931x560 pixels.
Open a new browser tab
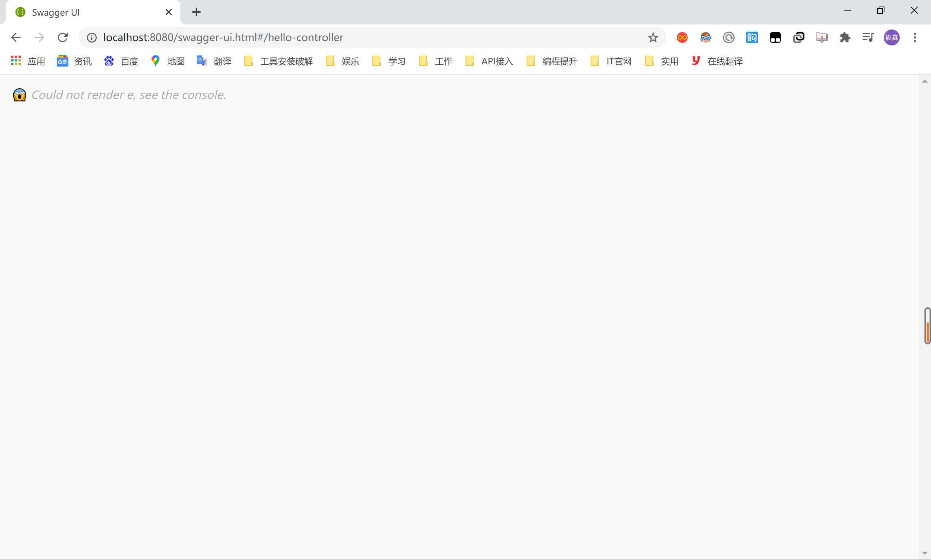(196, 12)
